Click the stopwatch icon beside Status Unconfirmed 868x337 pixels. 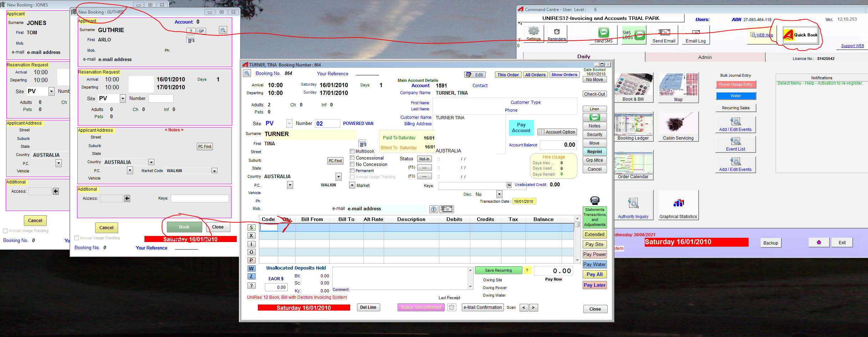[x=452, y=307]
